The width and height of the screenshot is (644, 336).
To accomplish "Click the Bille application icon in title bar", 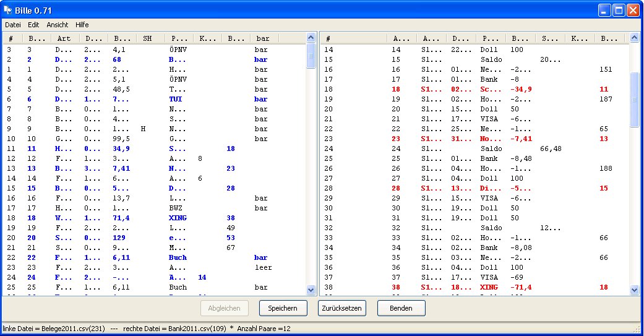I will pyautogui.click(x=8, y=10).
